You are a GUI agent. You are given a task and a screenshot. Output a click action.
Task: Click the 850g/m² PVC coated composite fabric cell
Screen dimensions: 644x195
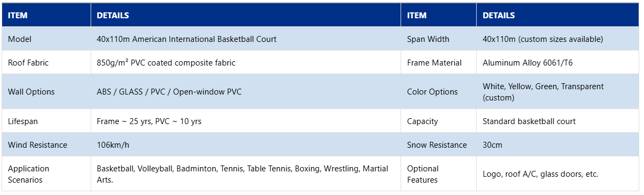(246, 62)
